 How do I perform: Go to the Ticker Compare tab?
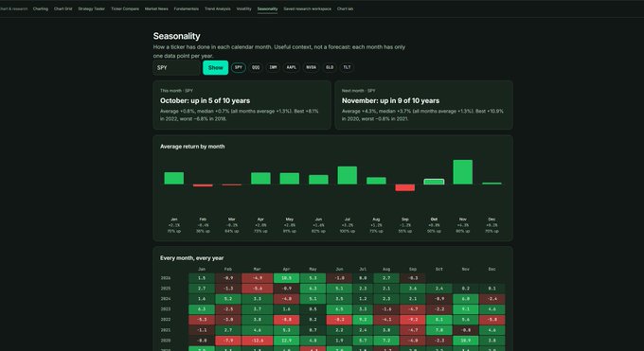[125, 9]
